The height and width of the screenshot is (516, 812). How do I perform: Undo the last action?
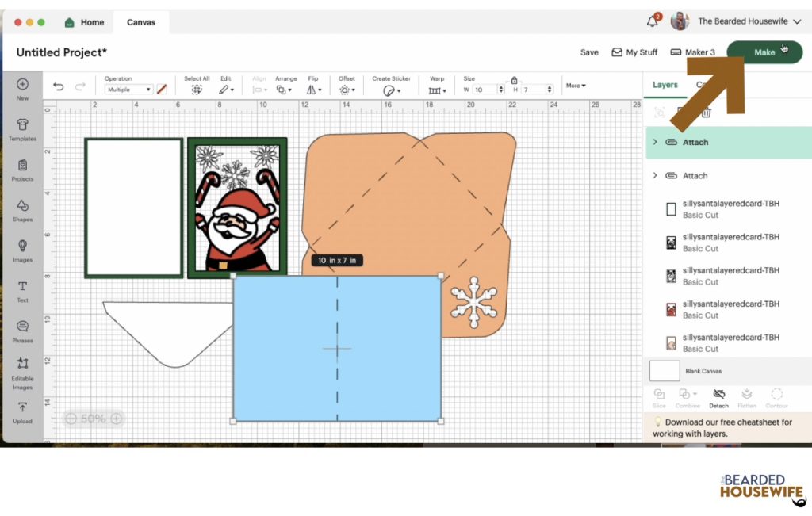point(58,87)
